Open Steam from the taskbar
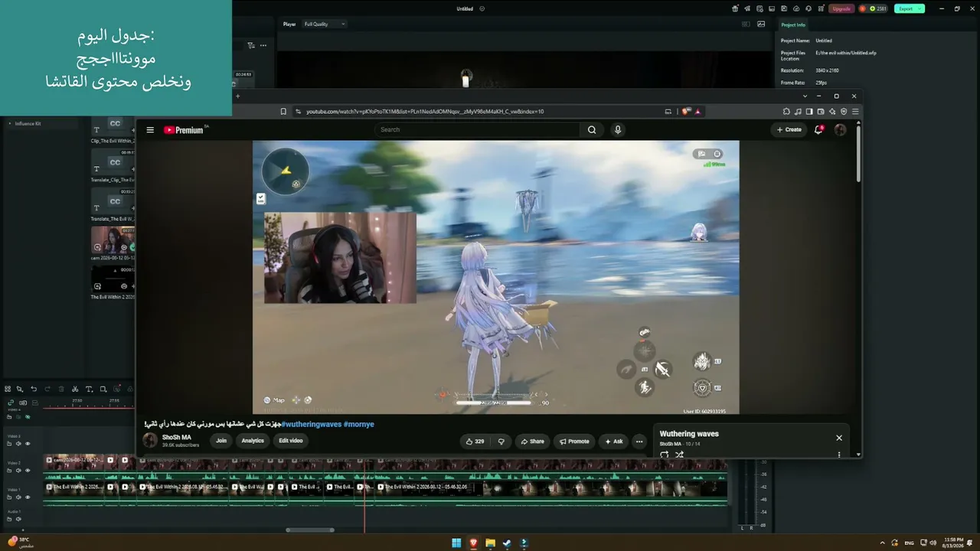Viewport: 980px width, 551px height. pos(507,543)
